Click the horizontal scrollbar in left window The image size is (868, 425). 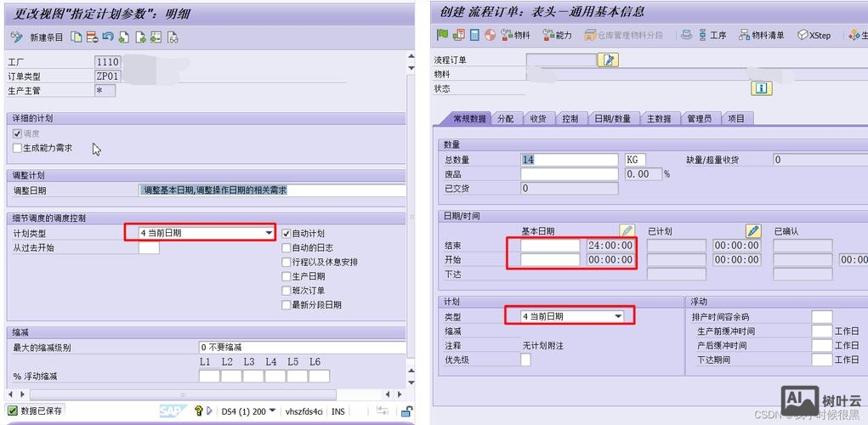183,394
